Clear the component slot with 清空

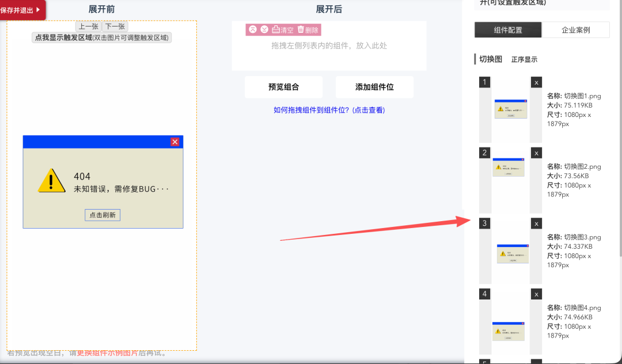click(x=283, y=30)
